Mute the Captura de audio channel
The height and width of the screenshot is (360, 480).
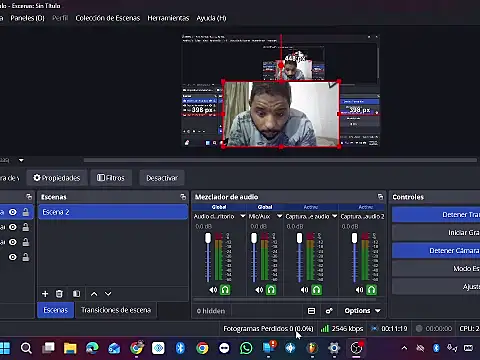click(x=304, y=290)
